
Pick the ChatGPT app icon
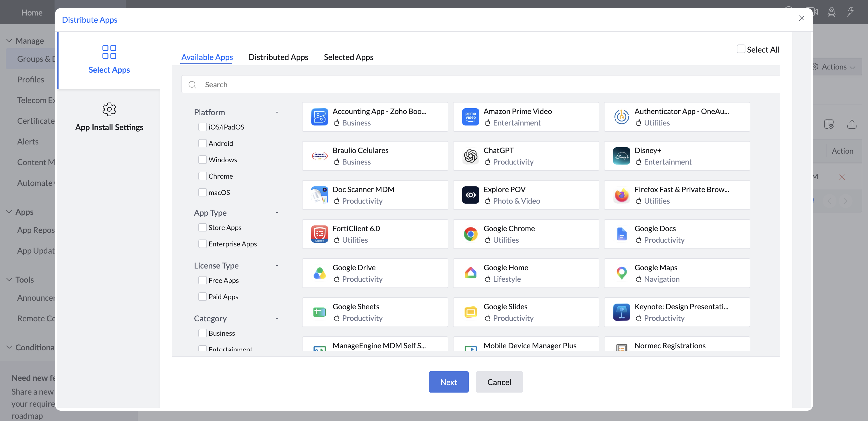coord(470,156)
